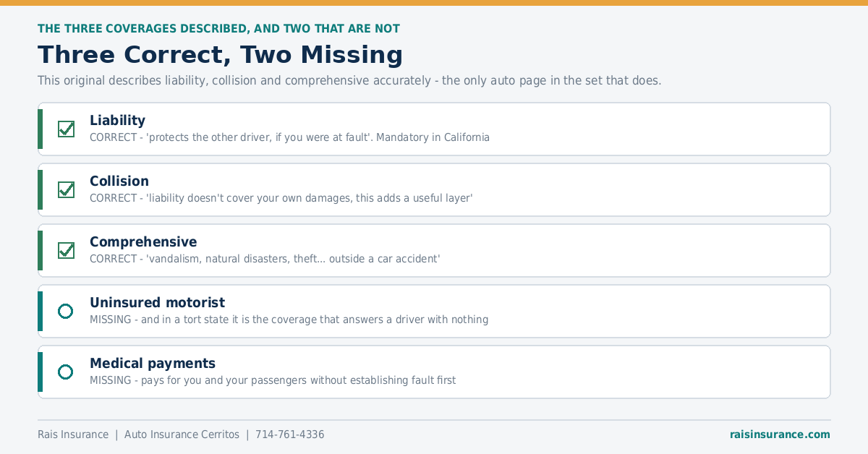The image size is (868, 454).
Task: Click the Liability description mentioning California
Action: (x=289, y=137)
